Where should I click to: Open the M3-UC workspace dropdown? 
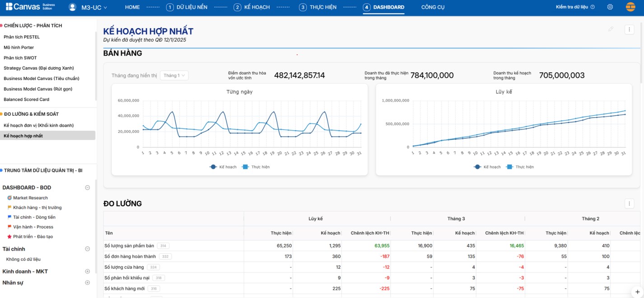[94, 7]
